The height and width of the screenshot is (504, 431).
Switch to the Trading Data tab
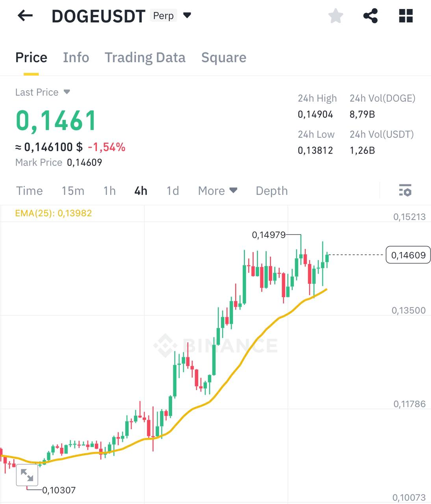coord(145,57)
